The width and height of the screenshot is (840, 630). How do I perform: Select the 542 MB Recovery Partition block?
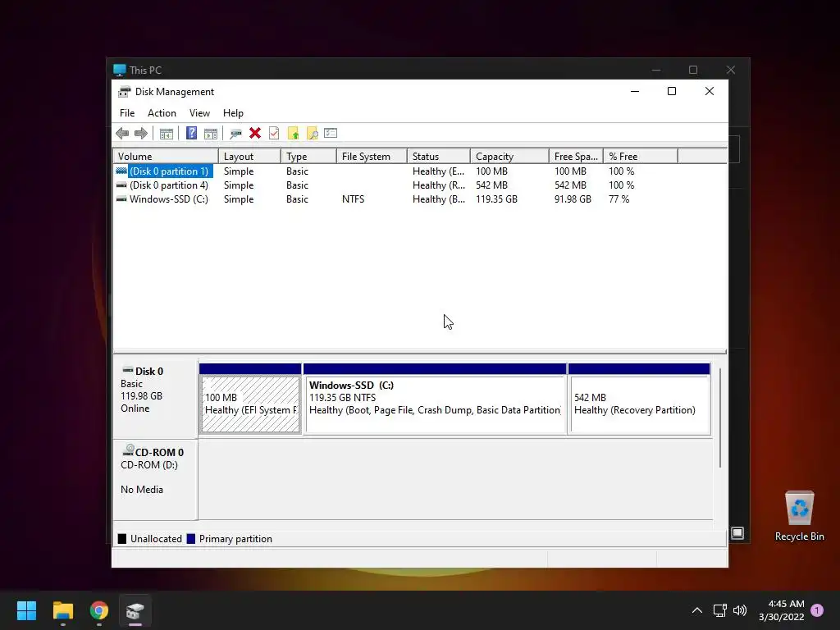pos(639,399)
